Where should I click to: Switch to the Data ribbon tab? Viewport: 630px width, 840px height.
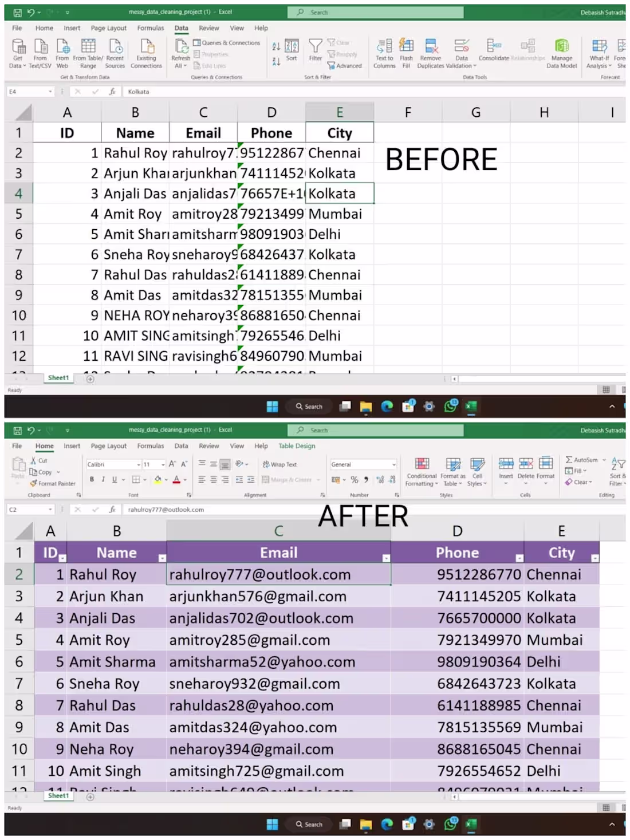click(x=182, y=27)
